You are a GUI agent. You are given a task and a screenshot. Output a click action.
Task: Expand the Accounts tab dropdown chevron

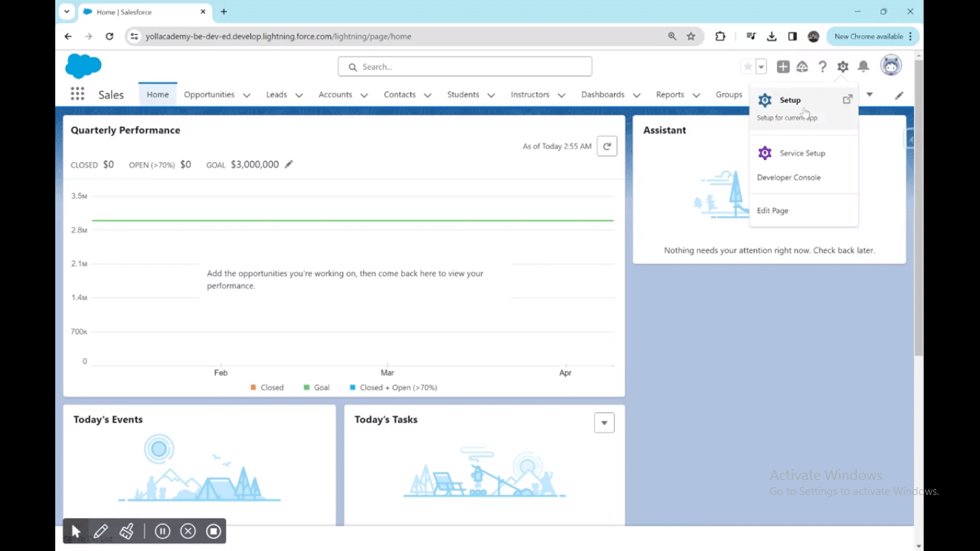pyautogui.click(x=364, y=95)
